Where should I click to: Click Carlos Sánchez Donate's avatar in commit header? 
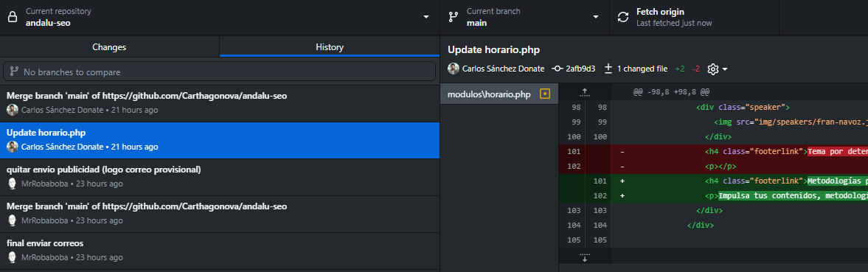[x=454, y=69]
